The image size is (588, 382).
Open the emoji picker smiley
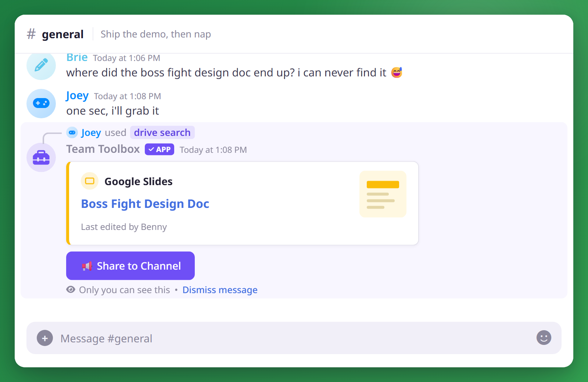click(544, 338)
